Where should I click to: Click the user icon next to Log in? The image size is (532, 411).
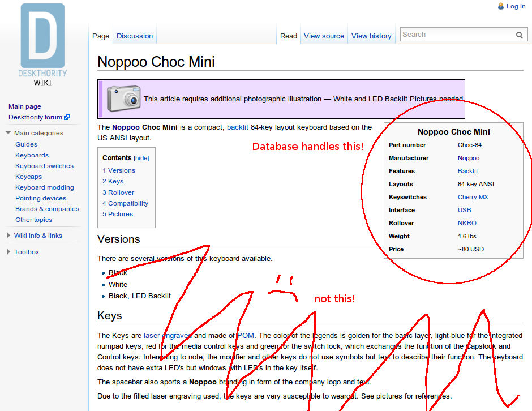(x=500, y=6)
